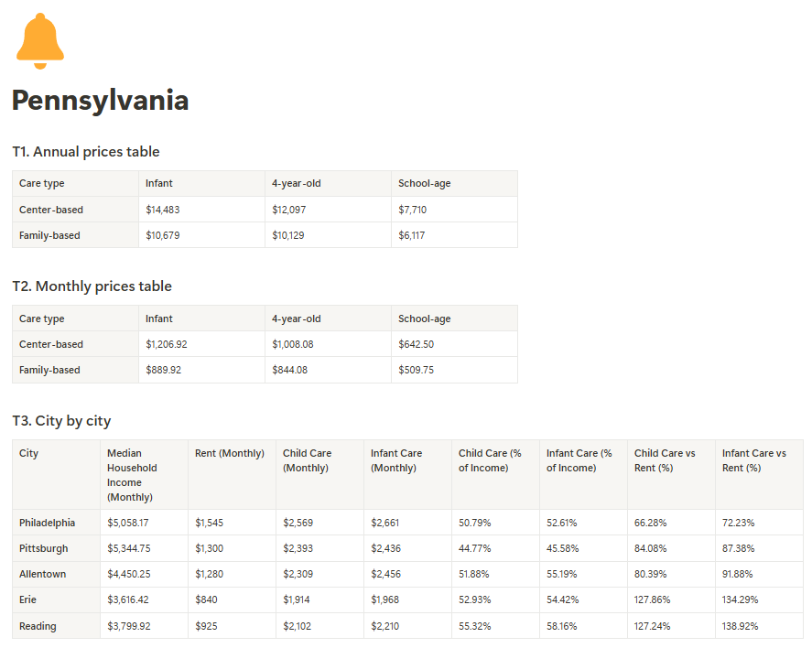Click the Philadelphia row city cell
Screen dimensions: 812x648
pos(47,523)
